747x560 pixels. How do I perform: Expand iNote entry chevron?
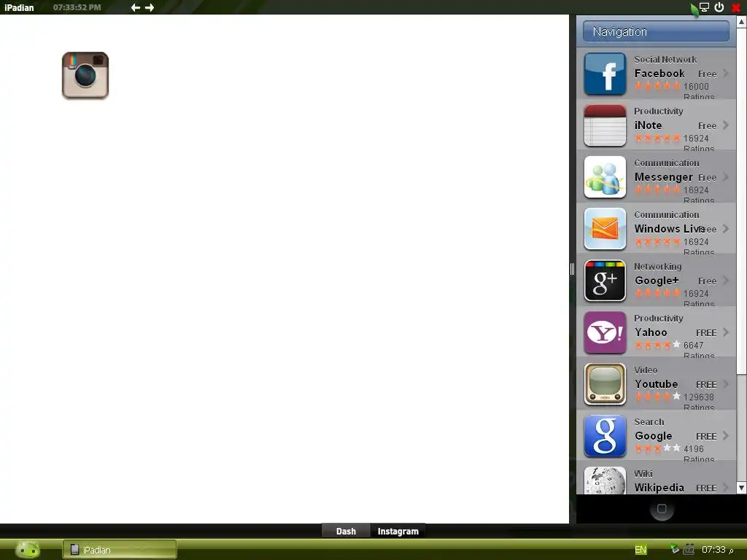click(726, 125)
